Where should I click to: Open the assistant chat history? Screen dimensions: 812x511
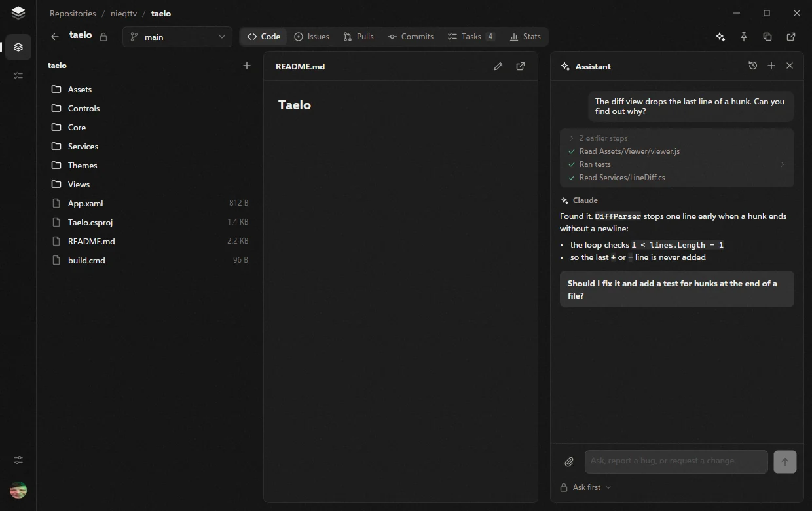[x=753, y=66]
